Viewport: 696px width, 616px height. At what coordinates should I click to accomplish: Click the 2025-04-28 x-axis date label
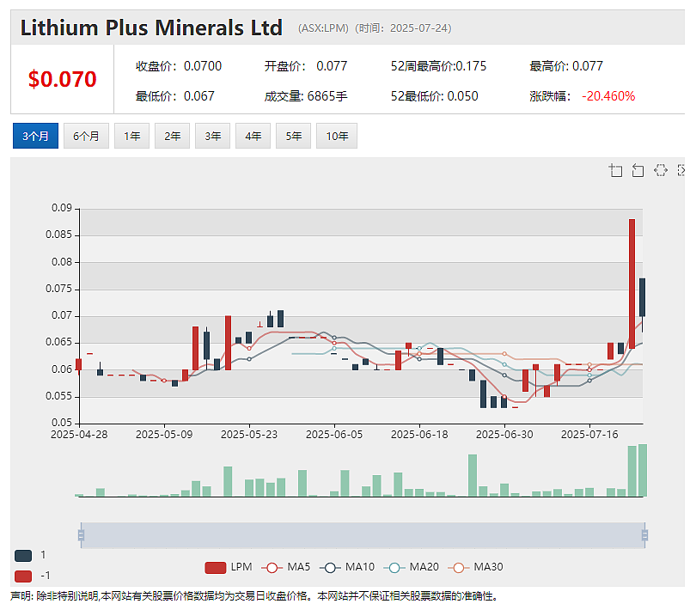(x=79, y=435)
